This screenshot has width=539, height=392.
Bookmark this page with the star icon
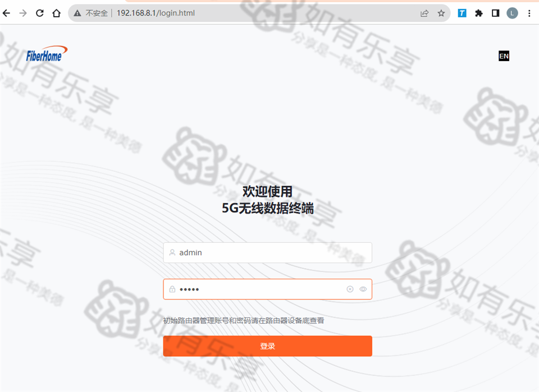(x=441, y=13)
